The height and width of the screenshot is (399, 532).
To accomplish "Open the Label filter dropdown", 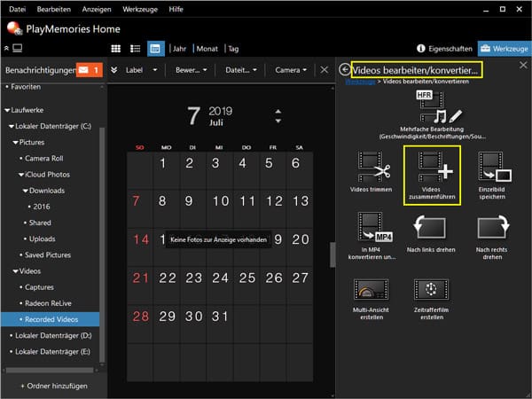I will 141,69.
